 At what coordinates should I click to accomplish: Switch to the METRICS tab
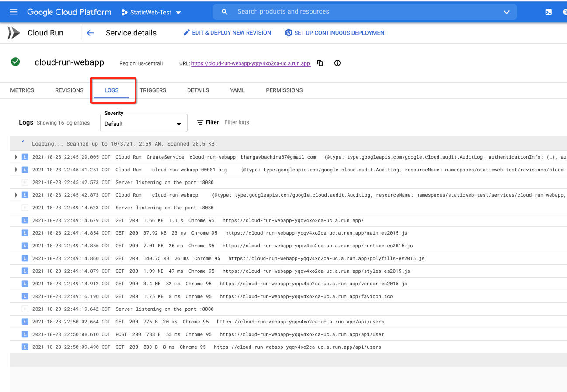[x=22, y=90]
